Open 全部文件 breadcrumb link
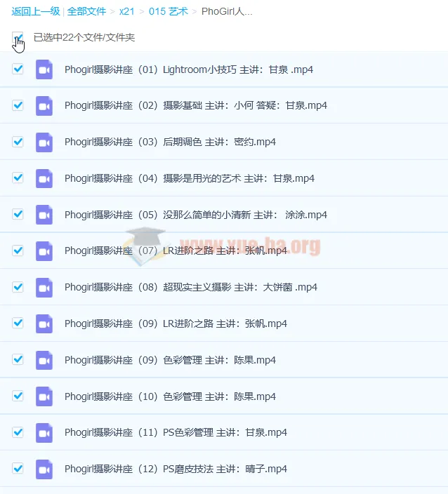This screenshot has width=448, height=494. (x=86, y=11)
